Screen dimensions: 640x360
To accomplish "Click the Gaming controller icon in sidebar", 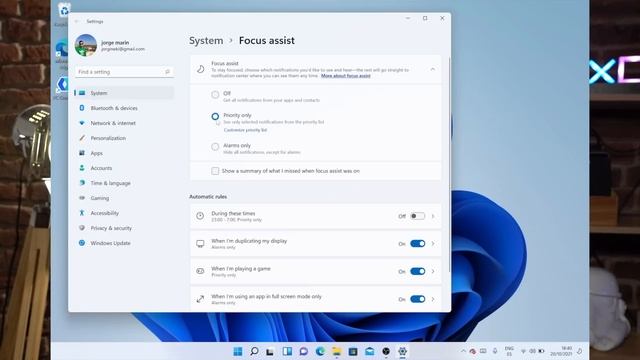I will click(x=82, y=198).
